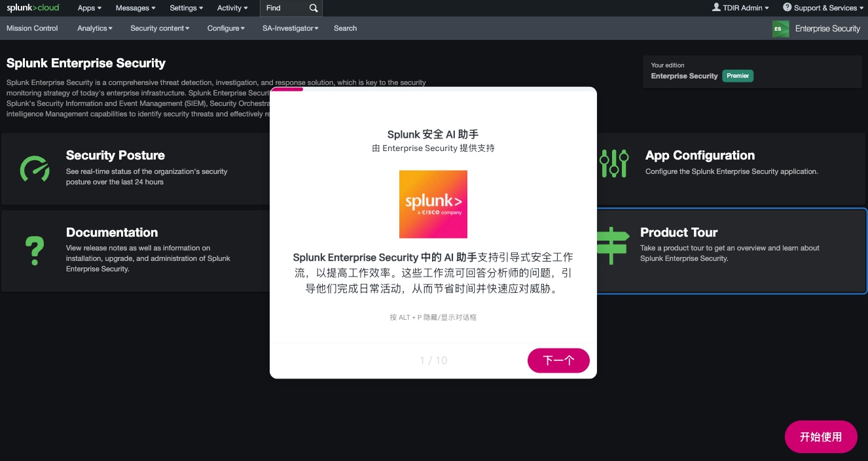Click the TDIR Admin user icon

point(716,7)
